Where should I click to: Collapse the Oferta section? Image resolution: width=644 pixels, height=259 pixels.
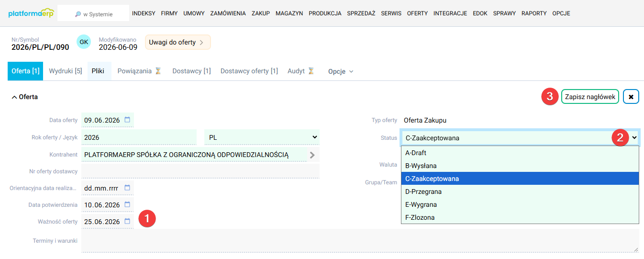25,97
